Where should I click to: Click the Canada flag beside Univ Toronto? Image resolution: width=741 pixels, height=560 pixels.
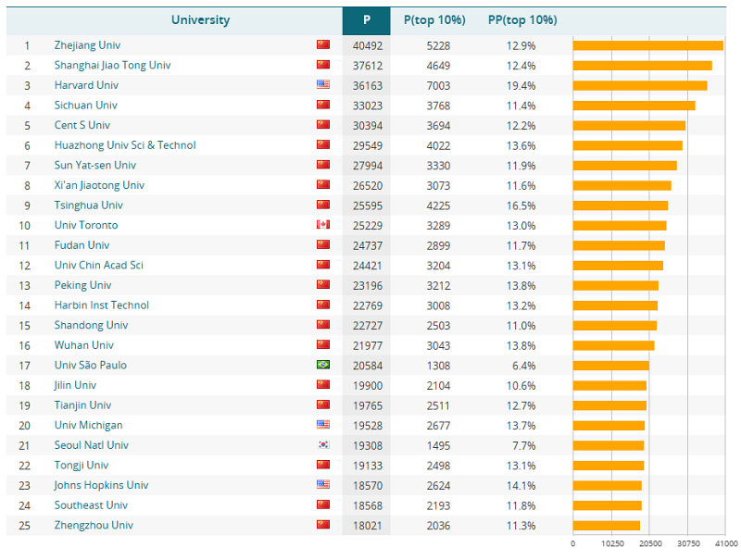(x=323, y=225)
